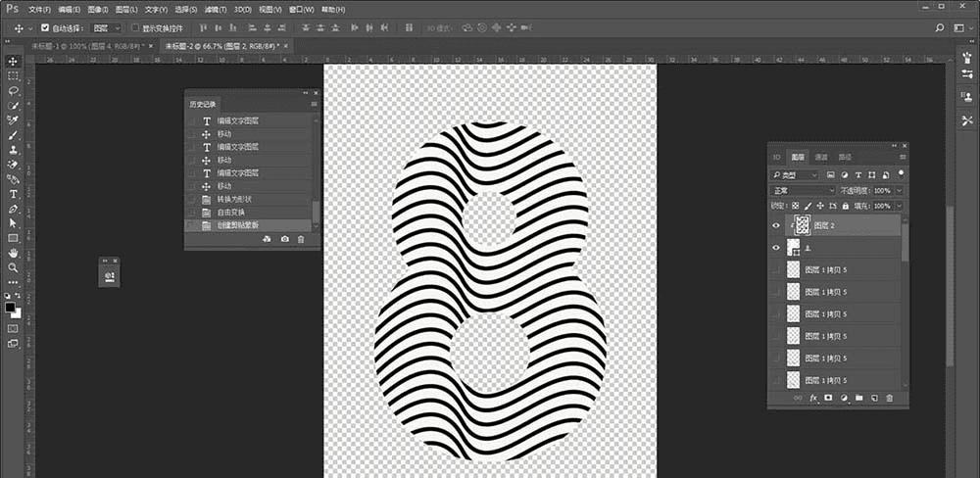Create a new layer in Layers panel
This screenshot has width=980, height=478.
coord(875,398)
